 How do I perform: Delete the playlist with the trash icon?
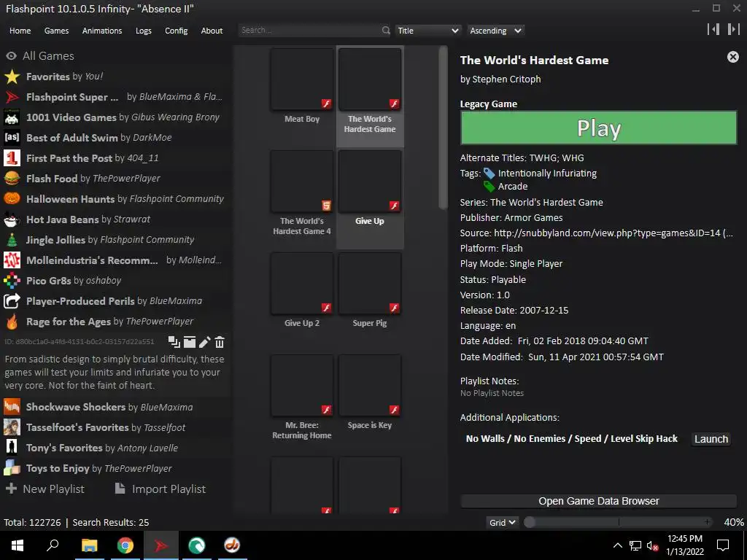tap(220, 342)
